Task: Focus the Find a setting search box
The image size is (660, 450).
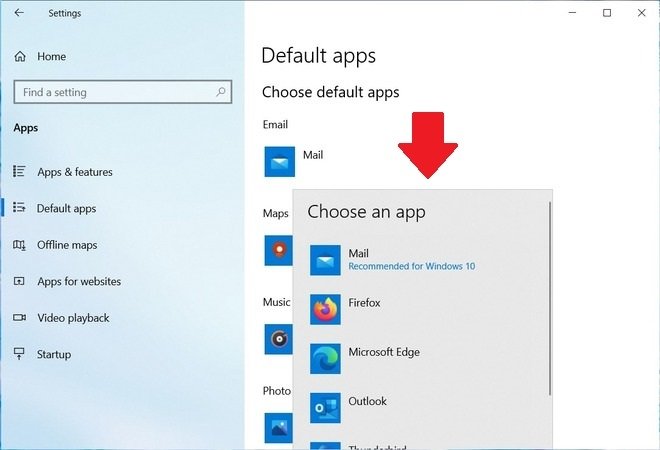Action: 122,92
